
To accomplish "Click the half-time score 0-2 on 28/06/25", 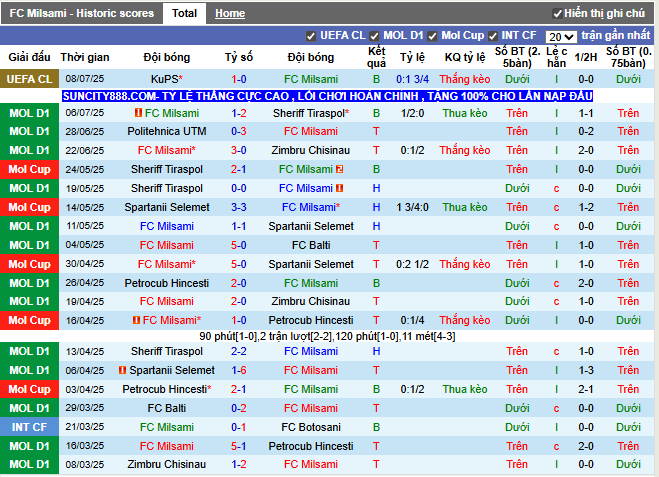I will (x=585, y=132).
